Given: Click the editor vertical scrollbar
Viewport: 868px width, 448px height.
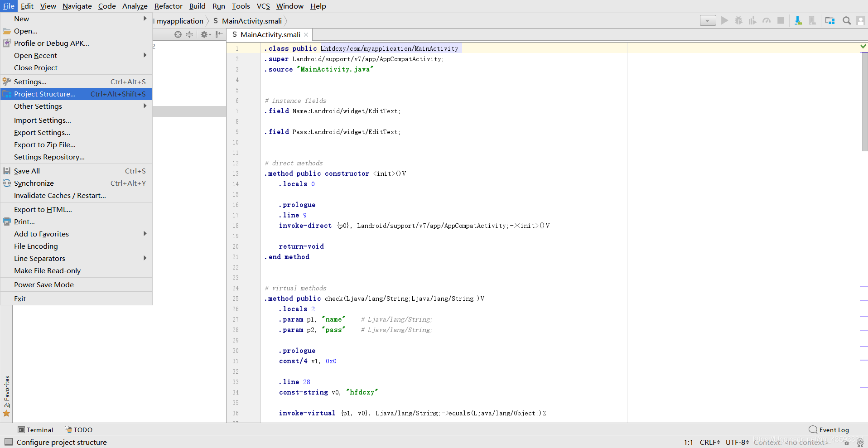Looking at the screenshot, I should coord(864,102).
